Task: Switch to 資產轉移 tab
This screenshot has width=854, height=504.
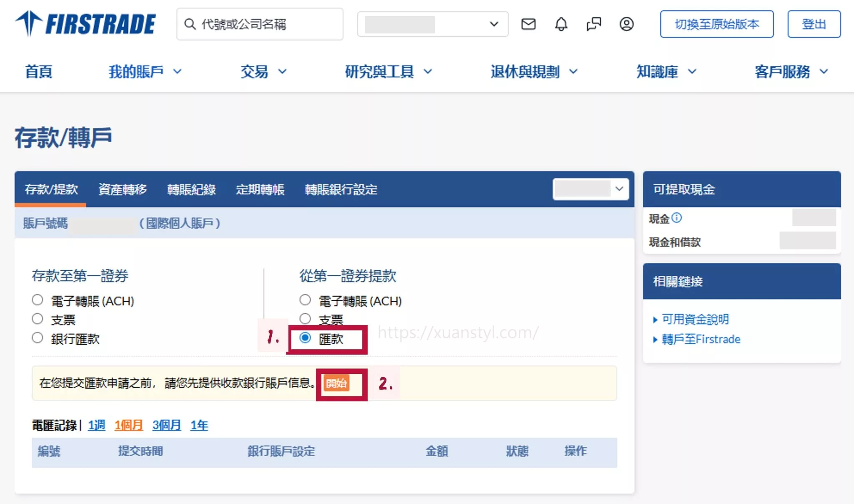Action: [122, 189]
